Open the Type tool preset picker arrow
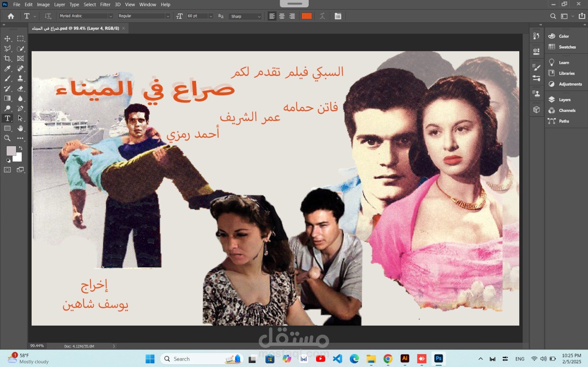Screen dimensions: 588x367 point(35,16)
